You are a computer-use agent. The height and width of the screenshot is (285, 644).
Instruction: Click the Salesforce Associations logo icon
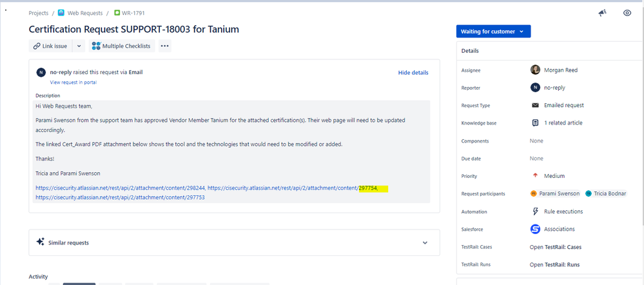pos(535,229)
